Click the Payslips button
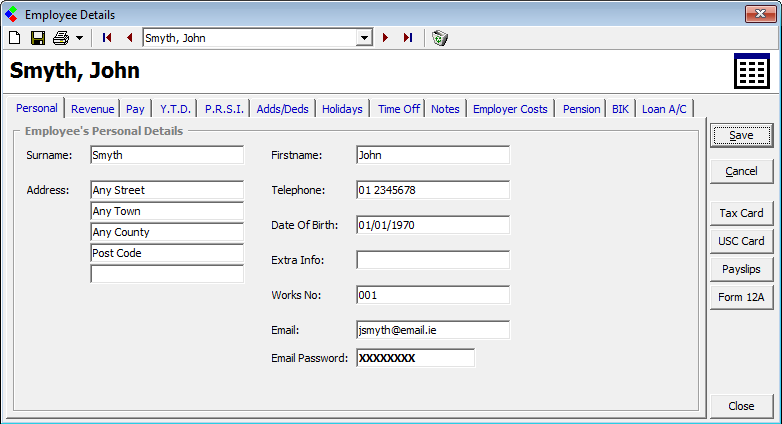This screenshot has width=782, height=424. [740, 269]
